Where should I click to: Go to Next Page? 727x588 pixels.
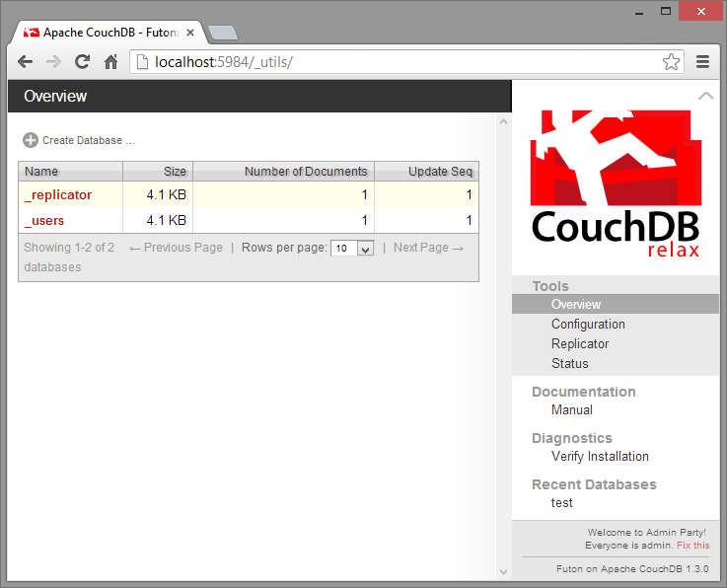[x=428, y=248]
